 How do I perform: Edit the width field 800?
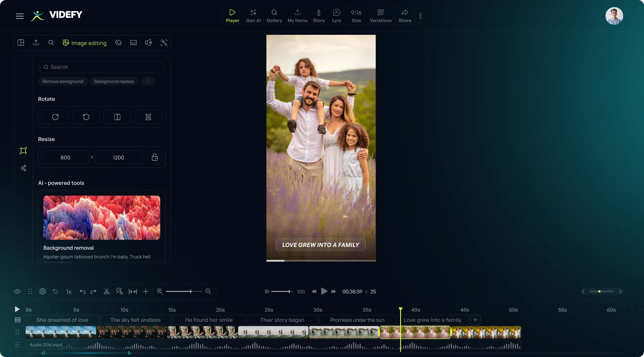tap(65, 157)
